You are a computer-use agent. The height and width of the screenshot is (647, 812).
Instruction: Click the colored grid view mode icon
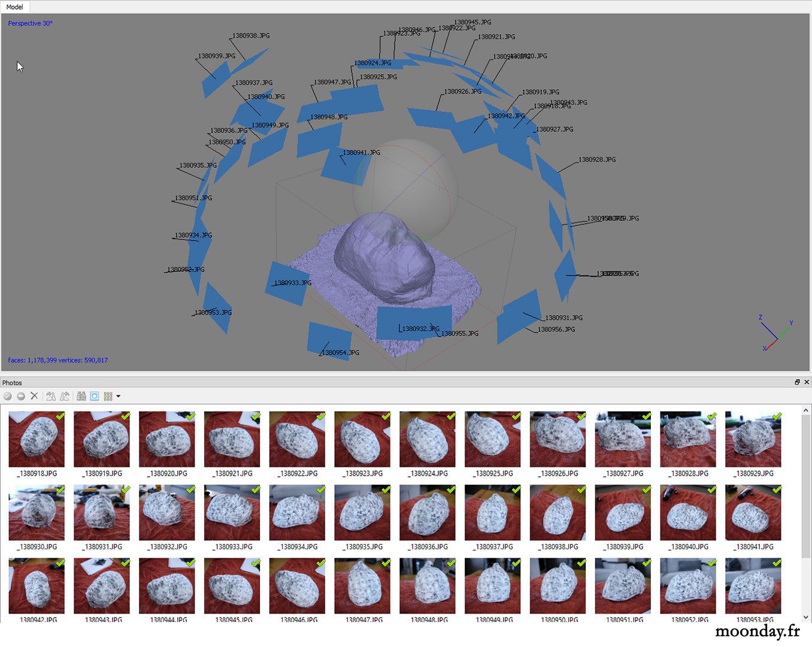108,396
